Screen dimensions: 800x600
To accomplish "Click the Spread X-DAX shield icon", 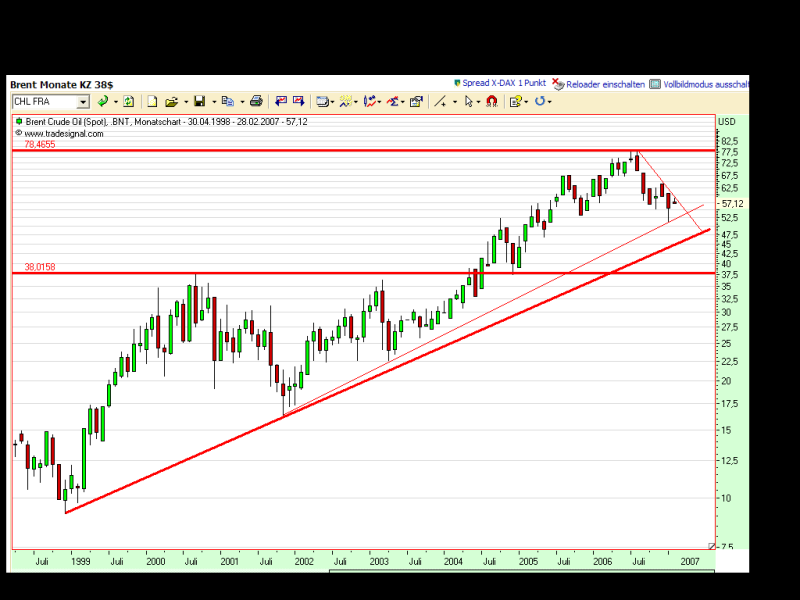I will 458,83.
